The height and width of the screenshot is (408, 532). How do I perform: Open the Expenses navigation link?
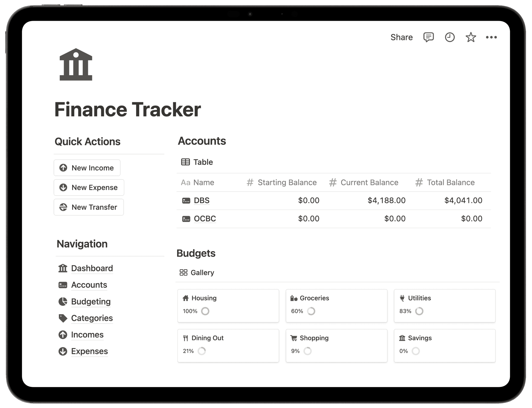coord(89,351)
